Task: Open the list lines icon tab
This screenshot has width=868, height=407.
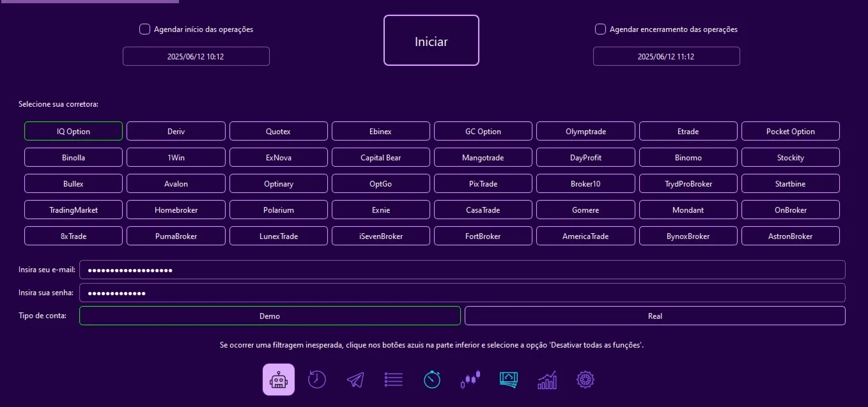Action: pyautogui.click(x=394, y=380)
